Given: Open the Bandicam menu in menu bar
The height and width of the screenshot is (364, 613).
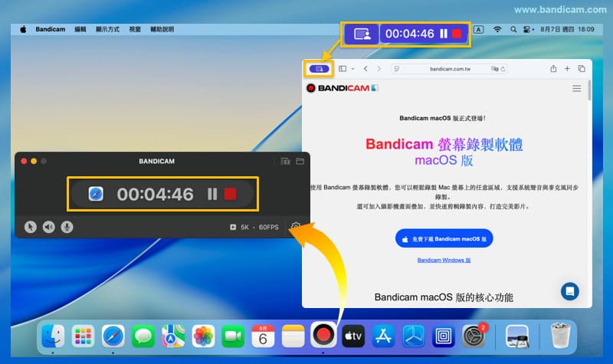Looking at the screenshot, I should tap(51, 29).
